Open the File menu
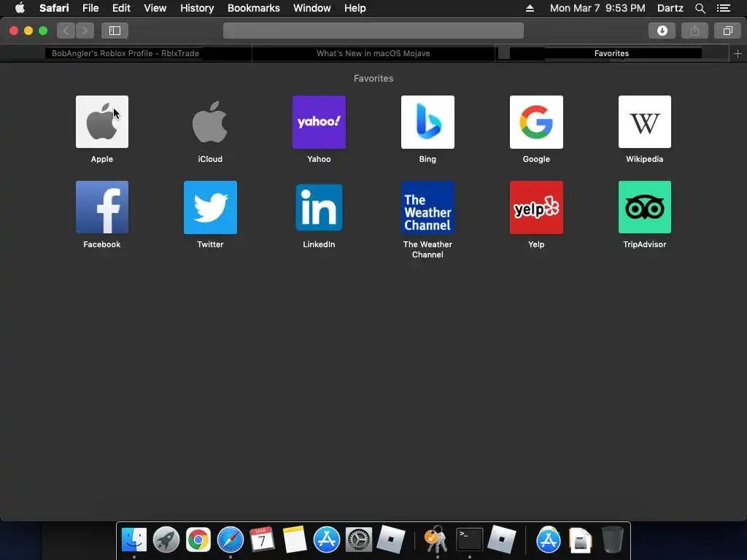The height and width of the screenshot is (560, 747). (90, 8)
